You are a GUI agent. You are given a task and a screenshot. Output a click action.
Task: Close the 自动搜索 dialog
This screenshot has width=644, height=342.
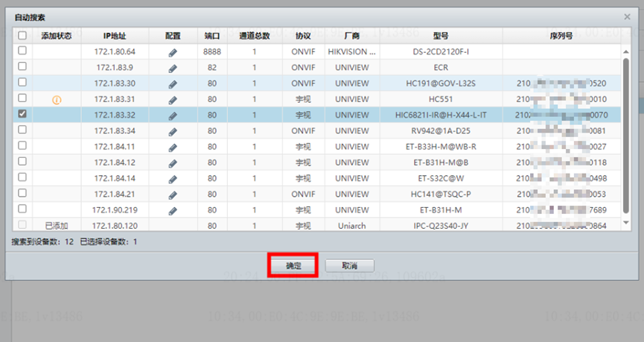pos(627,17)
